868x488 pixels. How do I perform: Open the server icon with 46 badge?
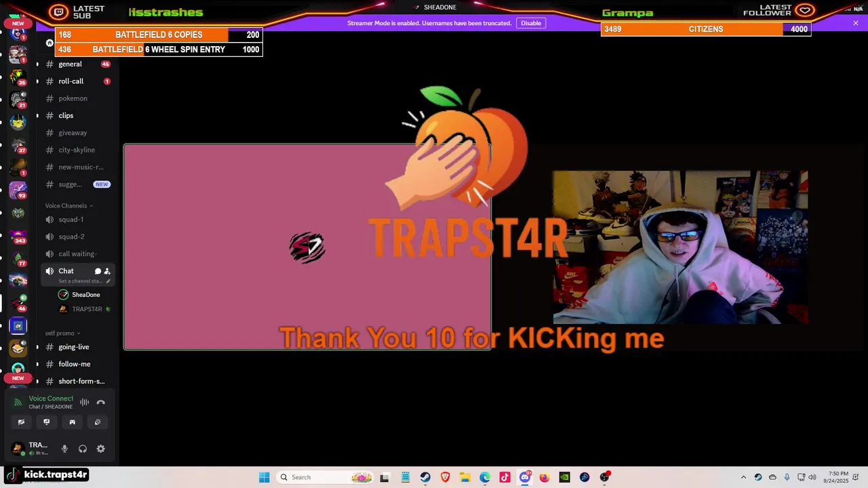[x=18, y=304]
